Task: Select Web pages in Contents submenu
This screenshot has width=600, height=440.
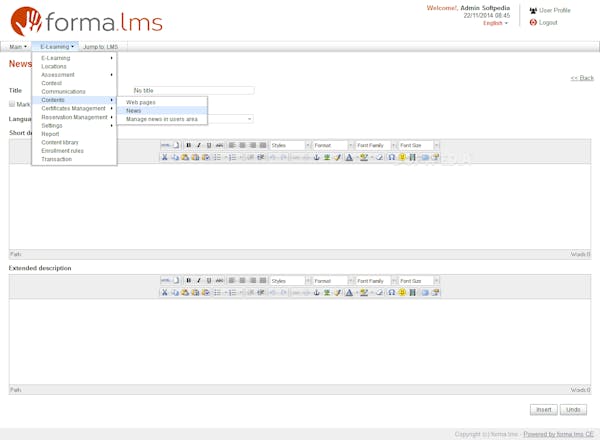Action: [x=162, y=102]
